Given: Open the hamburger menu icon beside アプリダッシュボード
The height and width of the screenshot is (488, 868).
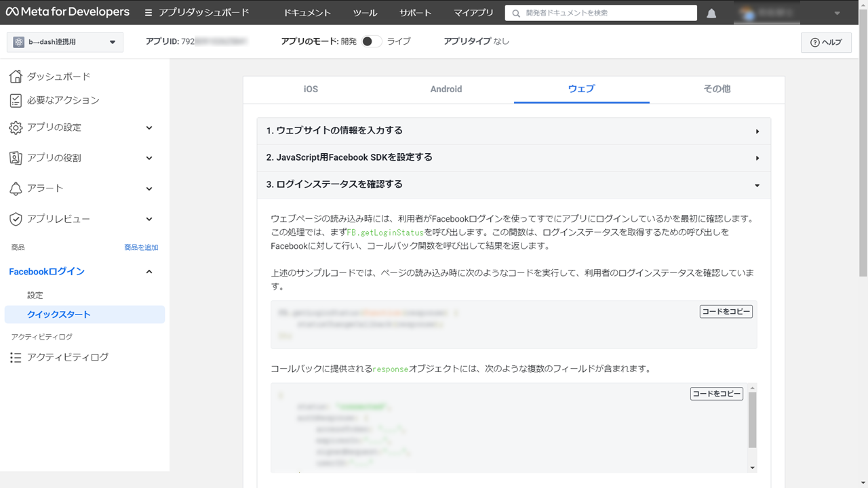Looking at the screenshot, I should coord(149,12).
